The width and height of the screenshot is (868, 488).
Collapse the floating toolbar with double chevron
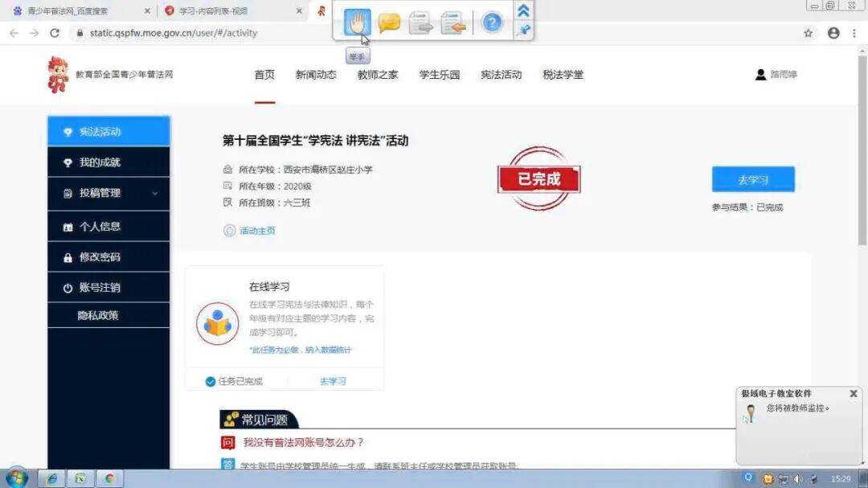tap(524, 10)
